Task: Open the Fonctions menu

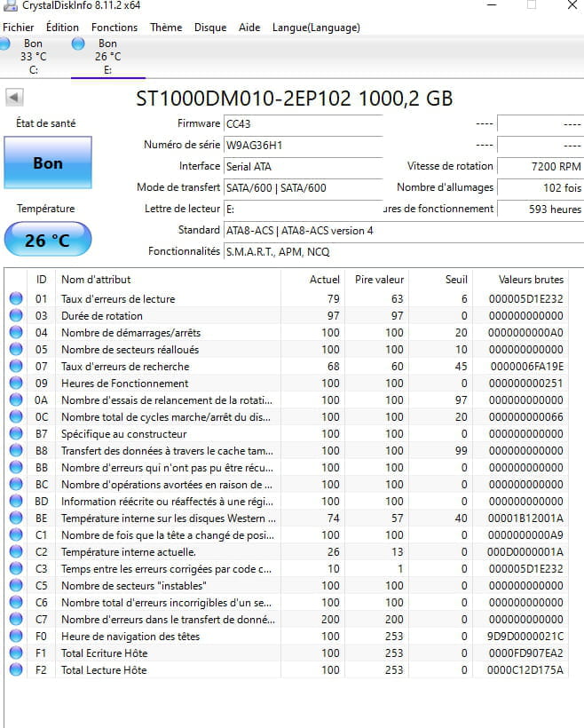Action: [114, 28]
